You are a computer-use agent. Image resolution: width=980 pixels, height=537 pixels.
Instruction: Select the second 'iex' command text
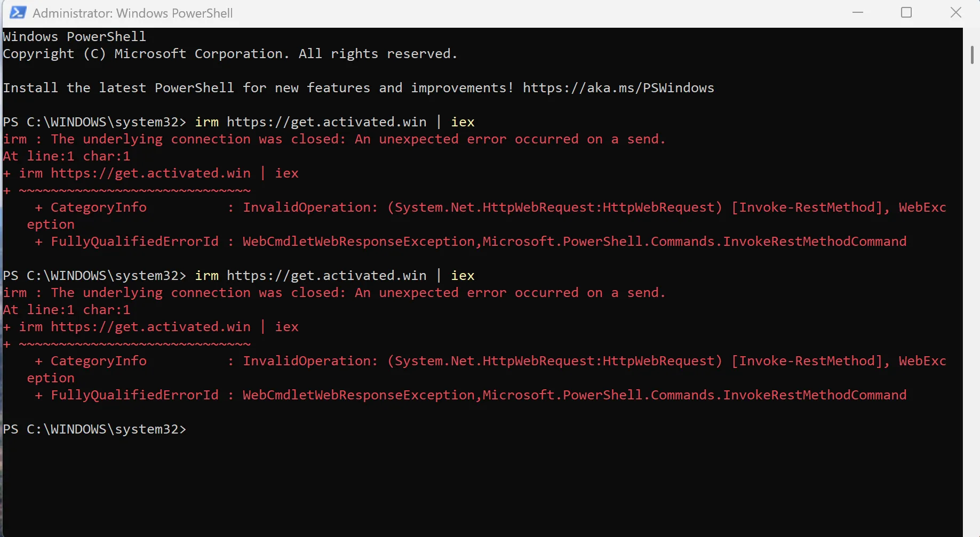462,275
